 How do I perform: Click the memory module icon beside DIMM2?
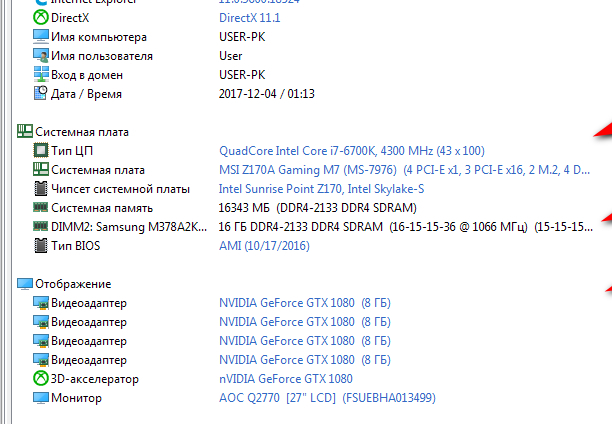pyautogui.click(x=41, y=226)
